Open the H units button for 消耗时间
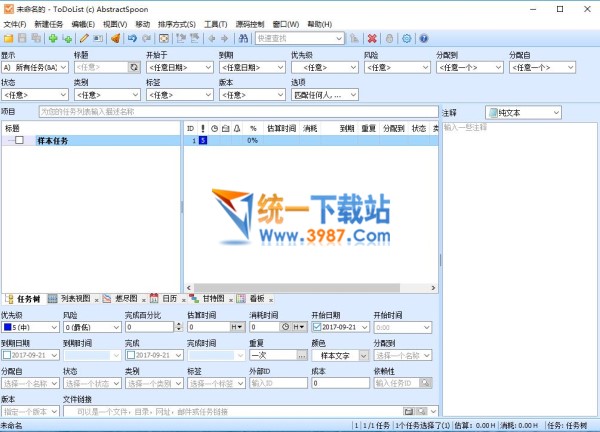Screen dimensions: 600x432 point(299,327)
